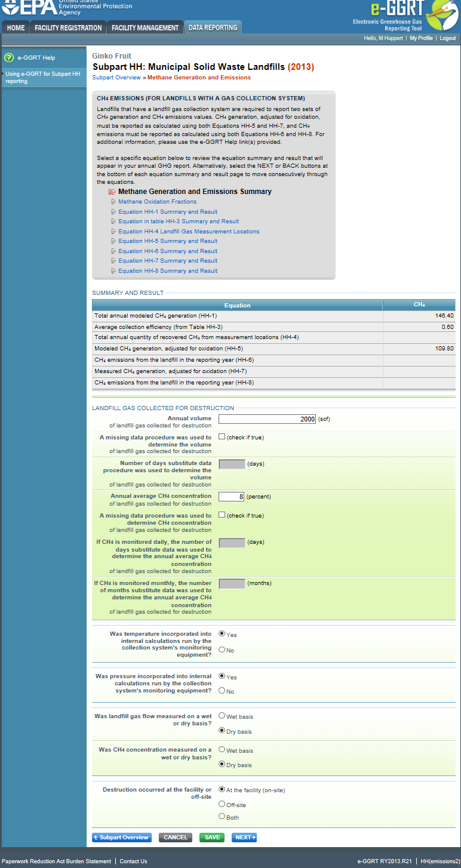Click the CANCEL button
Viewport: 461px width, 868px height.
click(x=176, y=838)
